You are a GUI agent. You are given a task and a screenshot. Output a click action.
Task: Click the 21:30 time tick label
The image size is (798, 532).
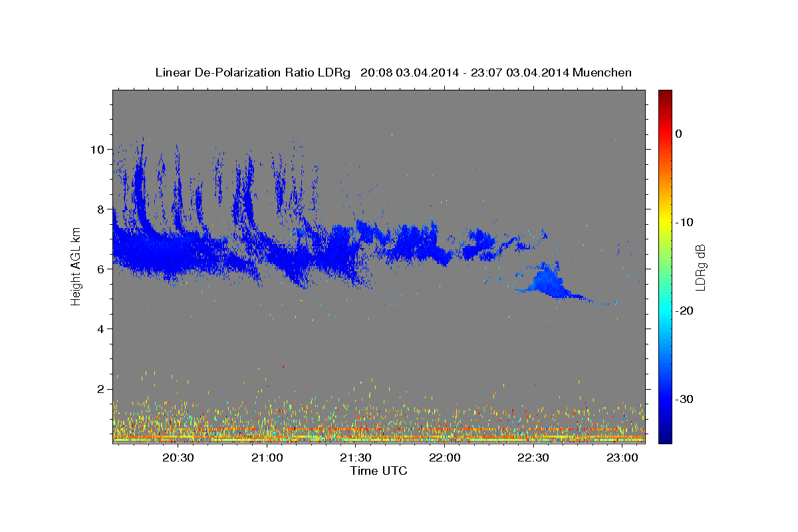pyautogui.click(x=356, y=458)
